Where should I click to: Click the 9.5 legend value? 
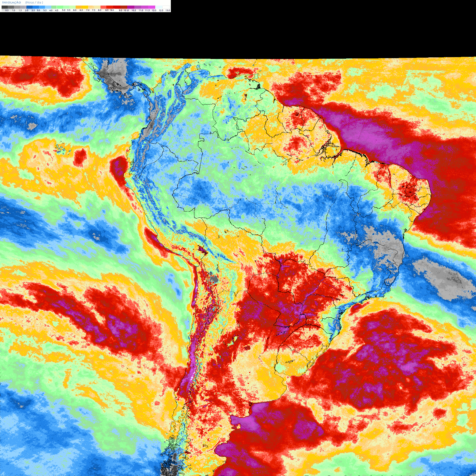(121, 10)
